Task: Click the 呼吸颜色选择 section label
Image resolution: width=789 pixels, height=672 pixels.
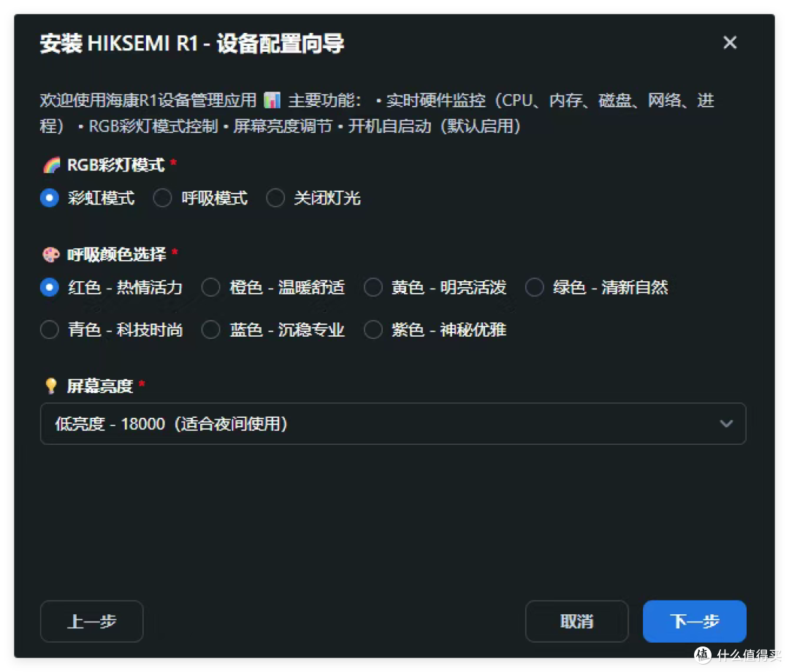Action: [116, 254]
